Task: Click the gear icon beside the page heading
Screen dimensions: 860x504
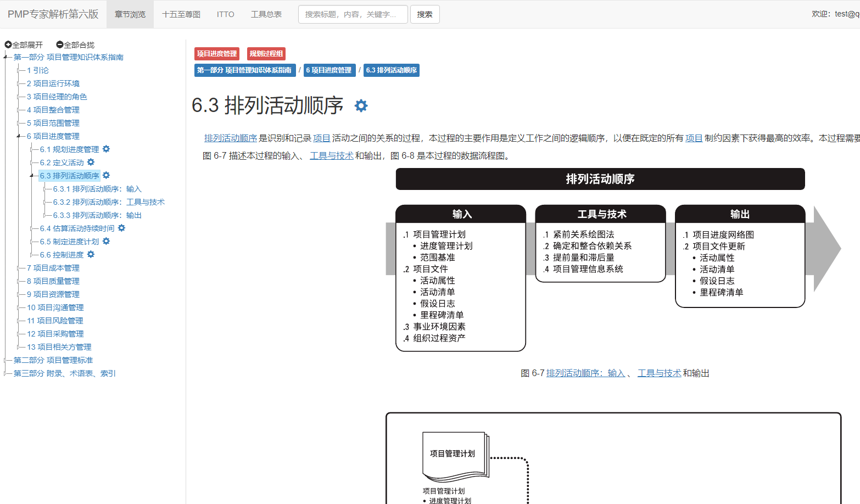Action: point(361,105)
